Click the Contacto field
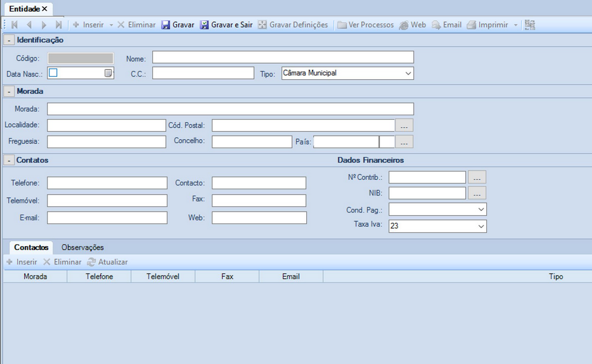Viewport: 592px width, 364px height. [259, 183]
